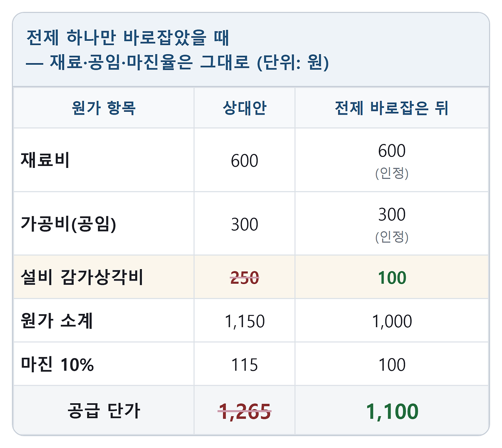Click the 1,000 subtotal value
Image resolution: width=502 pixels, height=448 pixels.
[392, 321]
